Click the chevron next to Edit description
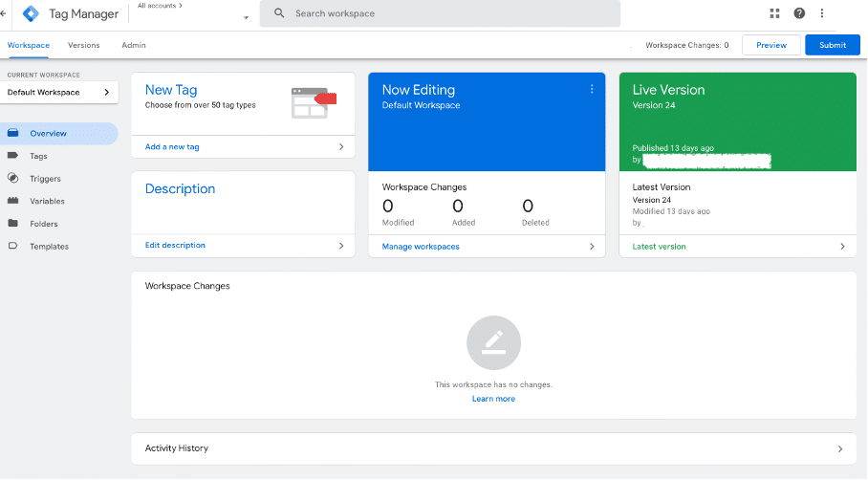Screen dimensions: 868x480 pyautogui.click(x=341, y=246)
